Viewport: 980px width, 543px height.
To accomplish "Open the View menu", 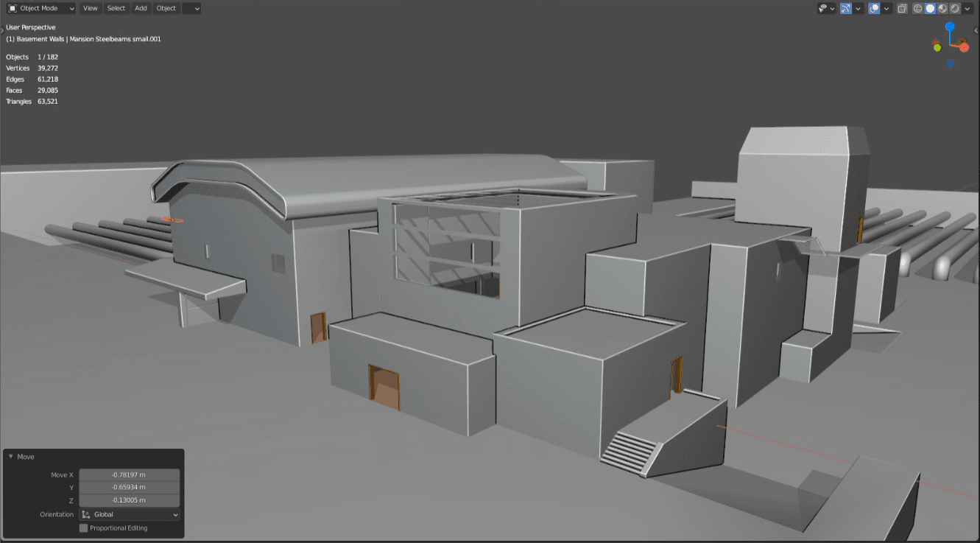I will pyautogui.click(x=90, y=8).
